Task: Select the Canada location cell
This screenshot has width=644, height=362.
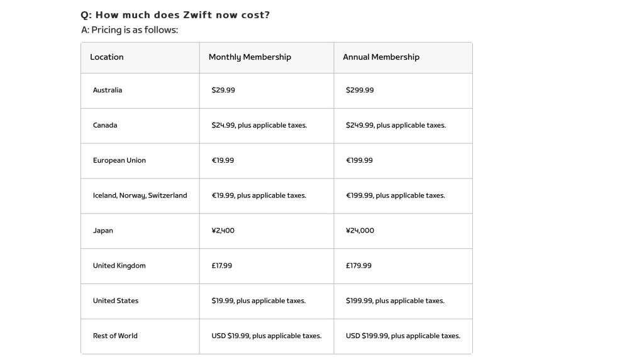Action: [x=105, y=126]
